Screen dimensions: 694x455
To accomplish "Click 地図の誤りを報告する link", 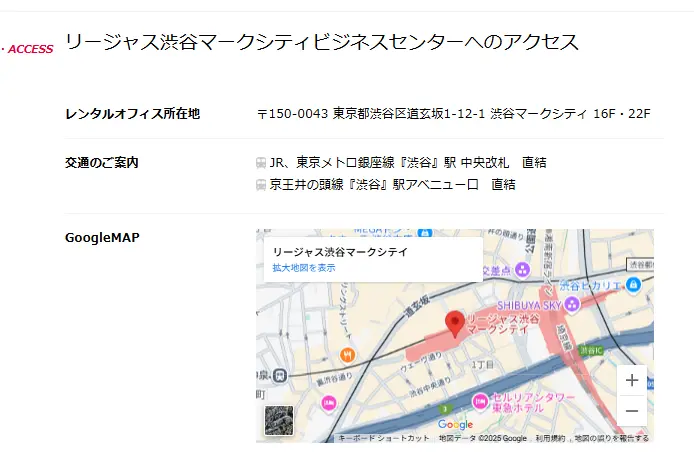I will [x=612, y=438].
